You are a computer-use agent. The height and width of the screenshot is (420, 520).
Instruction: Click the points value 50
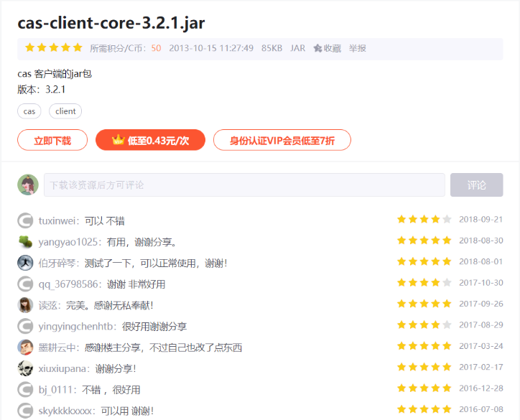point(156,48)
